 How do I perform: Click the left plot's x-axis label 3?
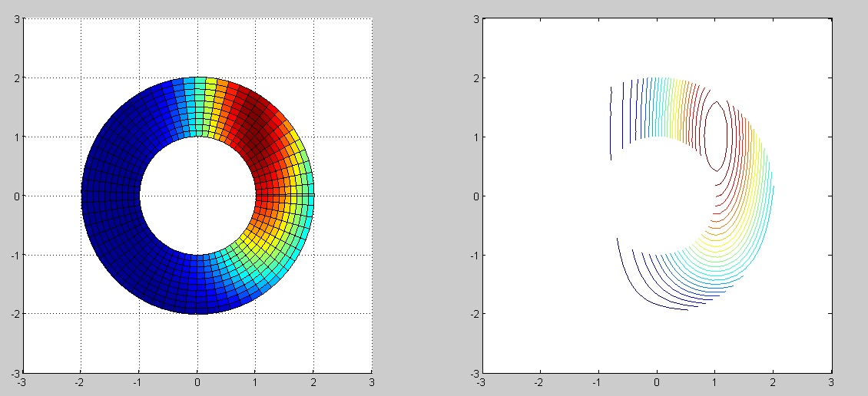[372, 381]
